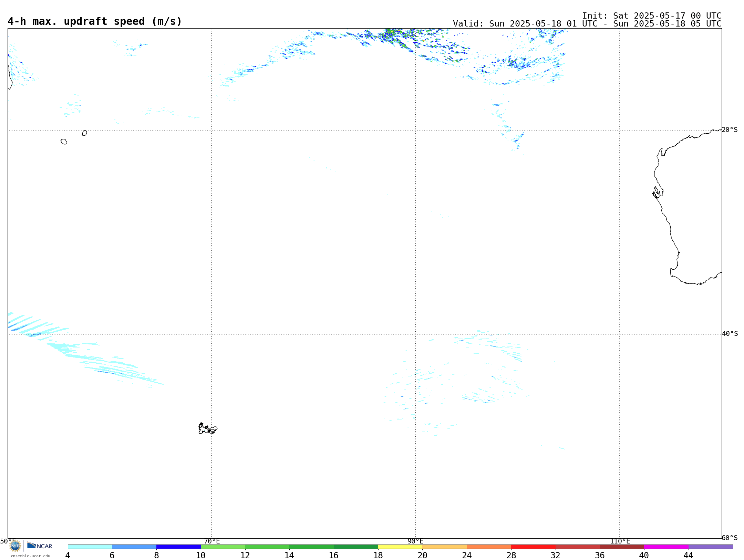Click the 60°S latitude label

(730, 538)
